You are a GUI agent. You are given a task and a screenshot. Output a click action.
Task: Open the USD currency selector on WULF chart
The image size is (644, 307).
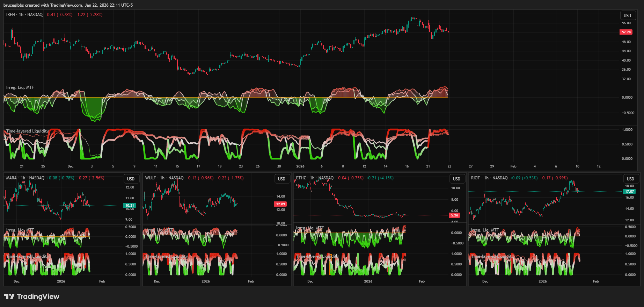[281, 179]
